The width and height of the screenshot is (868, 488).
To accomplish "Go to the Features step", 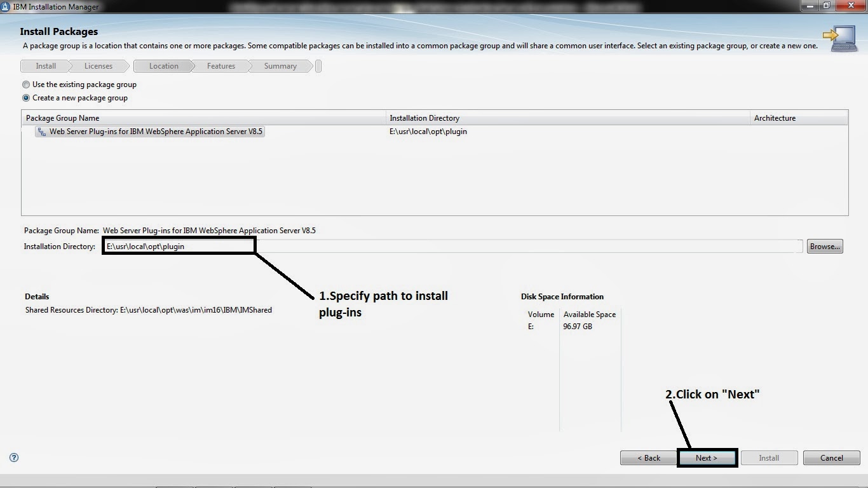I will [220, 65].
